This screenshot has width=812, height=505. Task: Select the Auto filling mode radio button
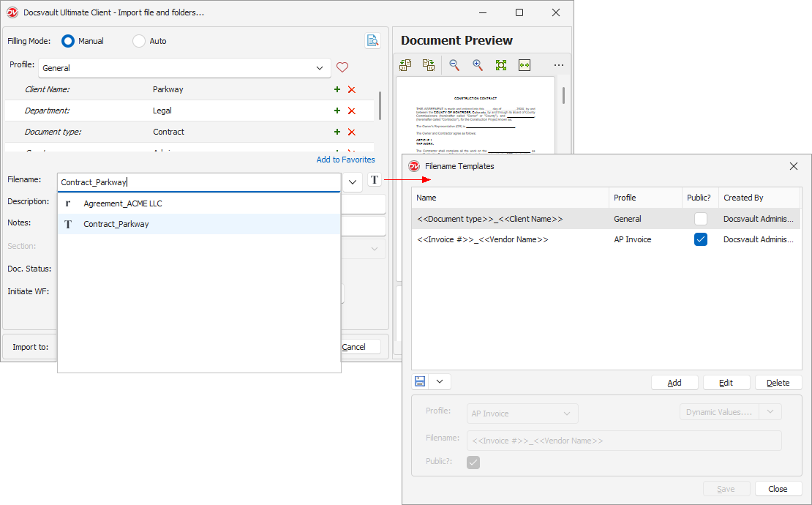point(138,41)
